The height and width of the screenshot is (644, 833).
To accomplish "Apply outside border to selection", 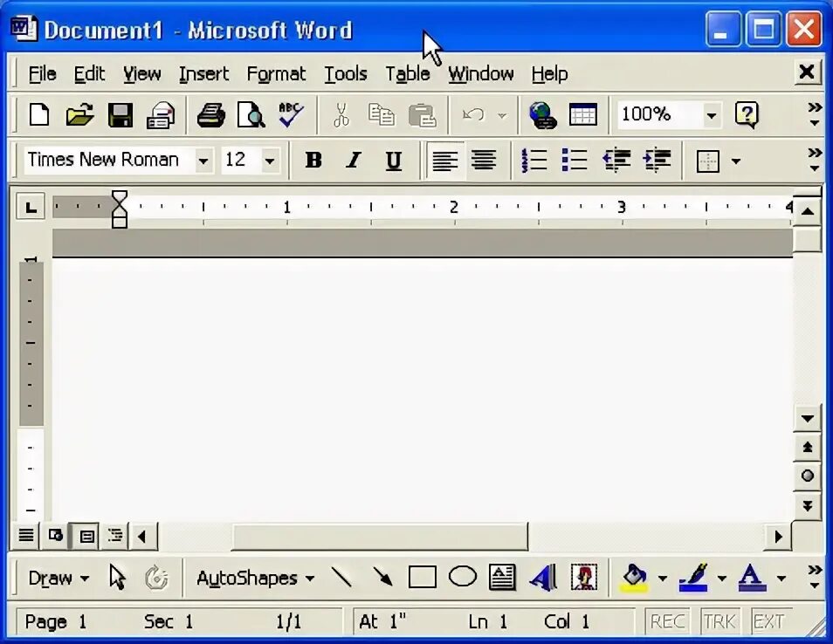I will click(707, 161).
